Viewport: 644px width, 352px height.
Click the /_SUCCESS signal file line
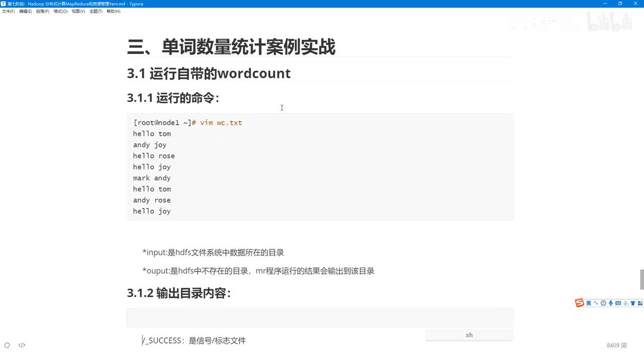194,340
